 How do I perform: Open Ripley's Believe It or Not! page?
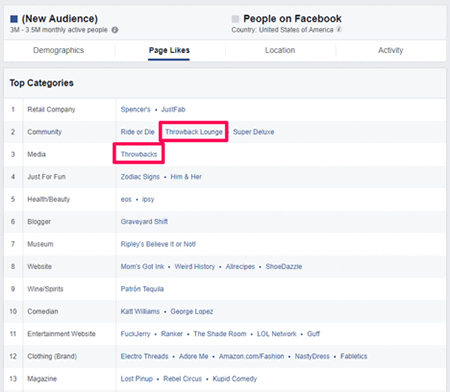tap(158, 244)
